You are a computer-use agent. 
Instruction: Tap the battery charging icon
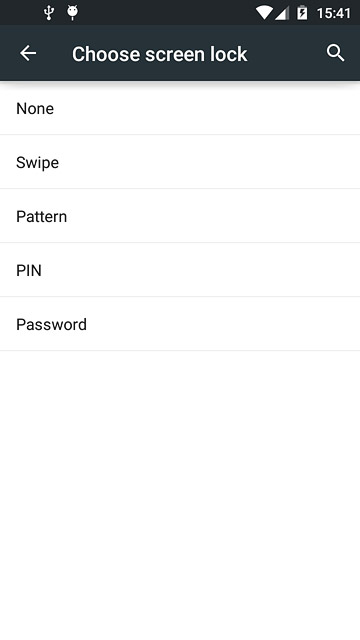[x=302, y=13]
